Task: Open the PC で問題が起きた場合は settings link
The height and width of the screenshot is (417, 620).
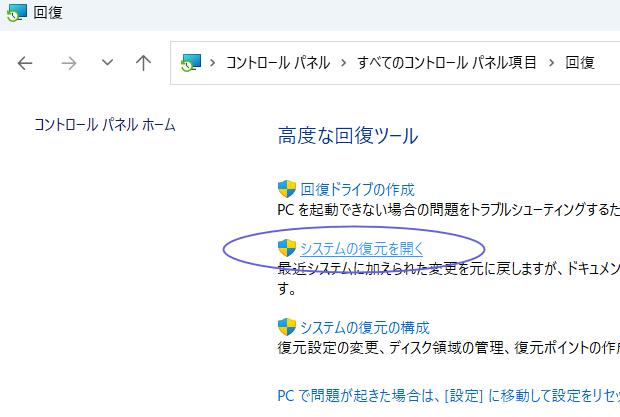Action: (448, 396)
